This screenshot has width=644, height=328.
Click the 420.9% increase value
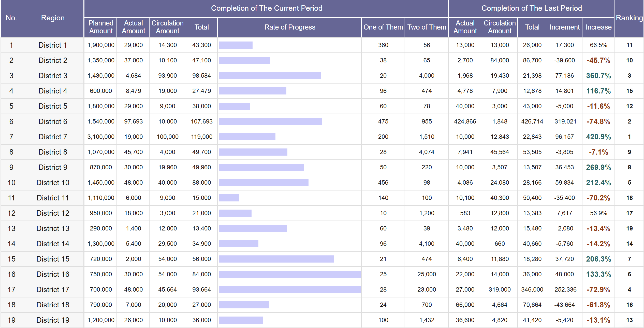598,137
